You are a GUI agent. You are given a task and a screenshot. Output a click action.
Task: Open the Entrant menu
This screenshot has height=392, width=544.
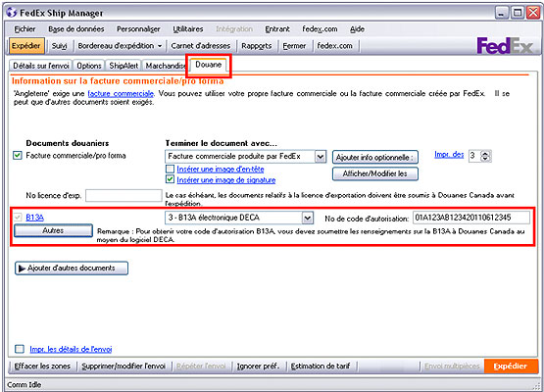click(x=277, y=29)
